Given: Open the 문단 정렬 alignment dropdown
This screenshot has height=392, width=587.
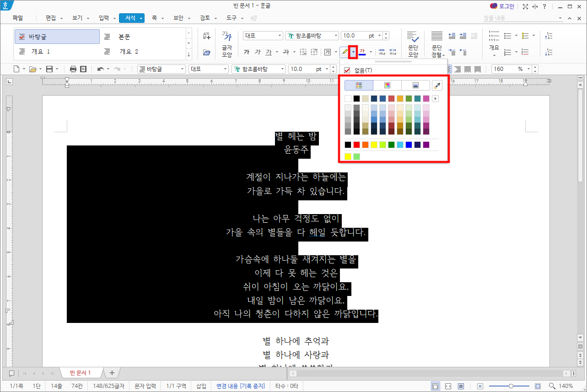Looking at the screenshot, I should [x=437, y=45].
